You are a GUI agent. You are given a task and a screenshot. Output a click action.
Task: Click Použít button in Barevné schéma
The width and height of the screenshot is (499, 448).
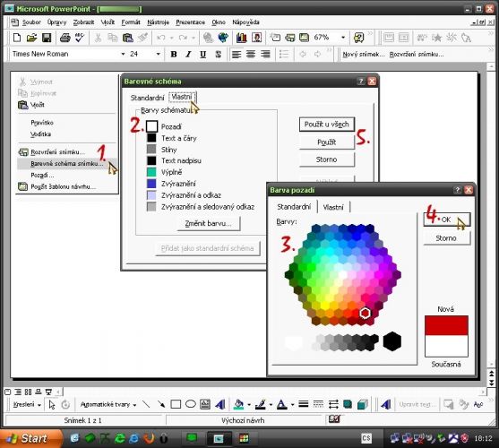[x=326, y=142]
